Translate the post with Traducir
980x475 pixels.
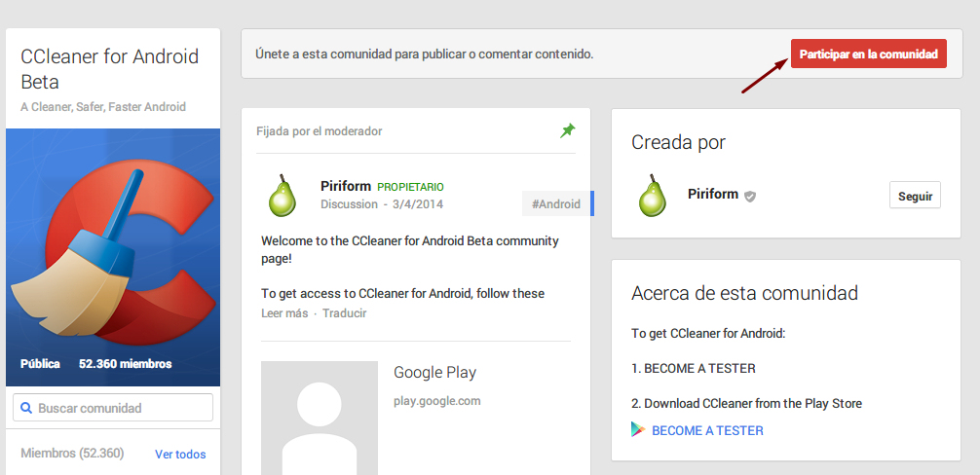point(345,313)
